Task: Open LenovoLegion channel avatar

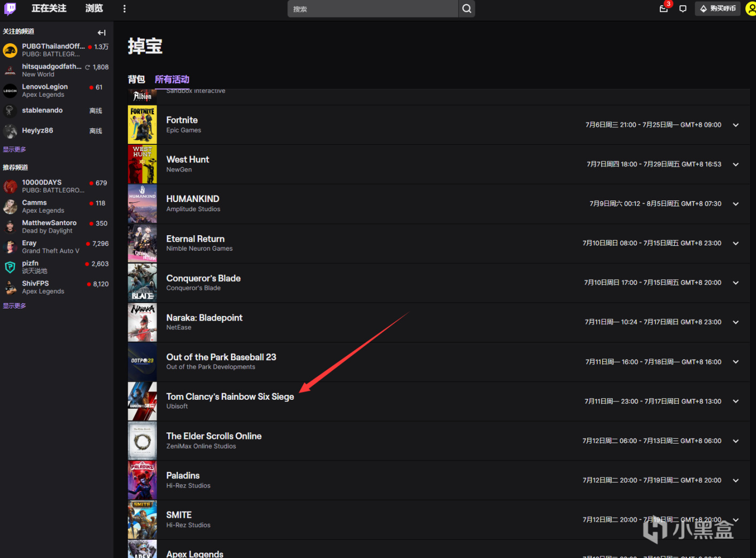Action: pos(10,91)
